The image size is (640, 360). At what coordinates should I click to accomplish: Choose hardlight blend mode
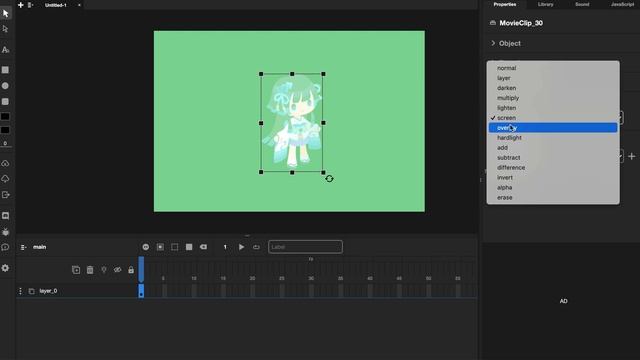[x=553, y=138]
